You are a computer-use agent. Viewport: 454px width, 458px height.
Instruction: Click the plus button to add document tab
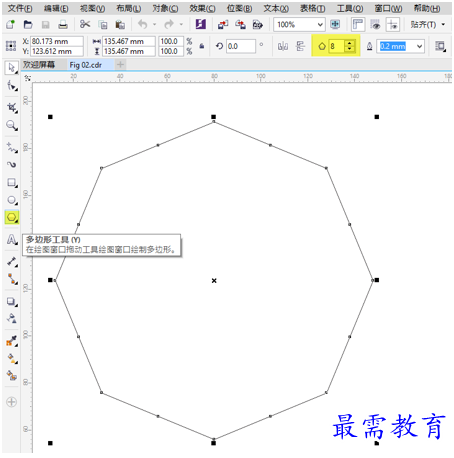(x=121, y=65)
